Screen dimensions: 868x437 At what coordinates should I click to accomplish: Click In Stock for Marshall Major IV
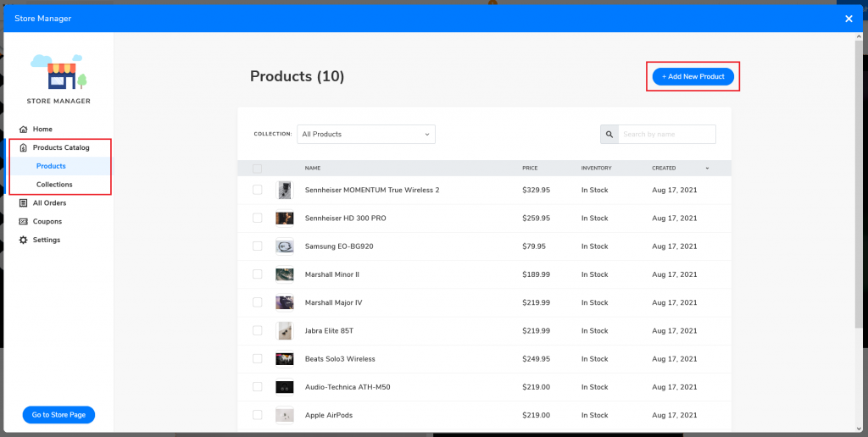coord(594,302)
